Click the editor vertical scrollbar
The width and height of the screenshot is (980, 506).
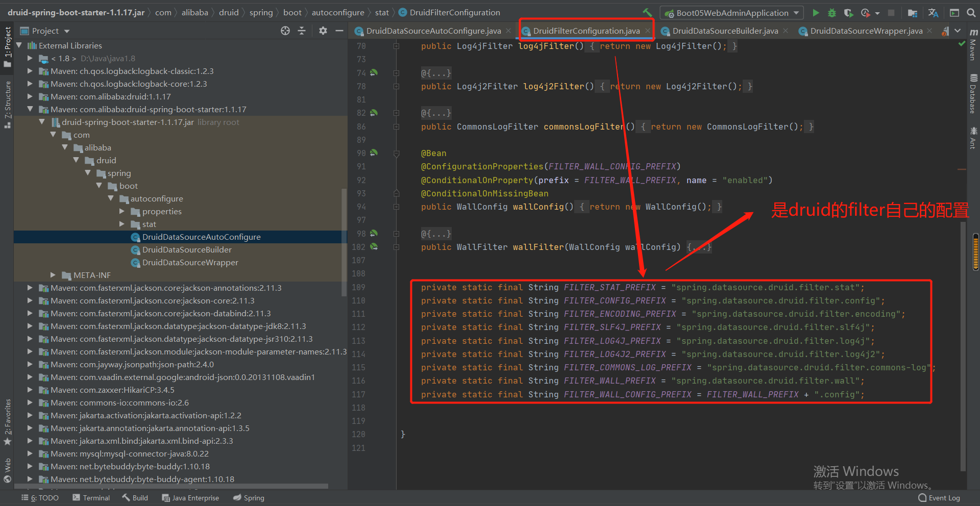coord(963,347)
